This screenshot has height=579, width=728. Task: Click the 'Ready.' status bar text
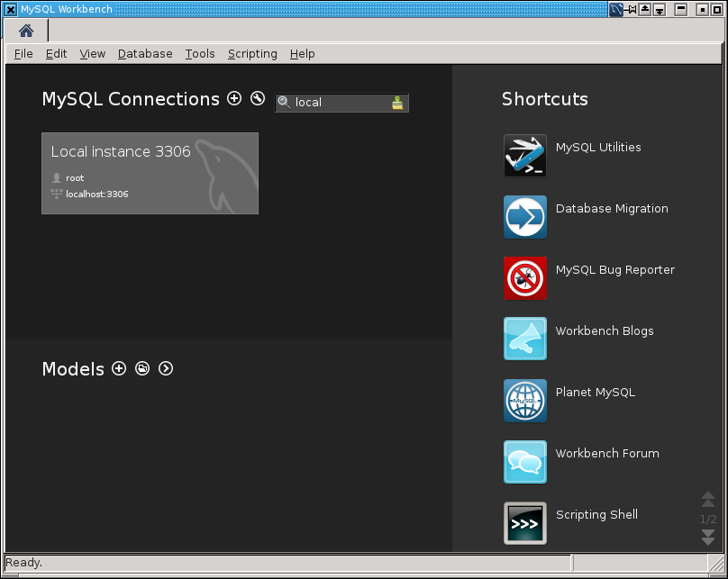coord(23,562)
